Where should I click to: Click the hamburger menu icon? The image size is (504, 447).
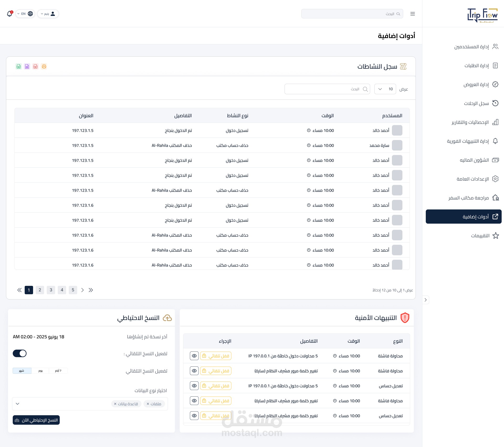point(412,14)
